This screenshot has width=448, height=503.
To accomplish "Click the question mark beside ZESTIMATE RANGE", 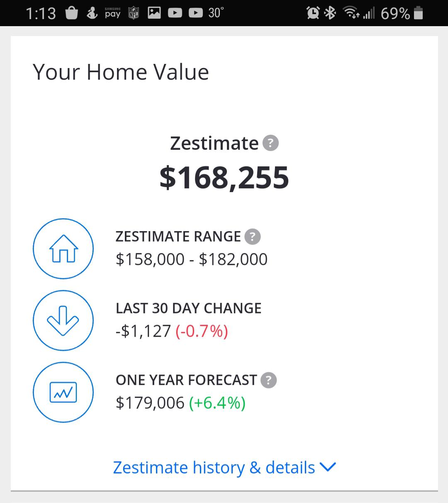I will coord(252,237).
